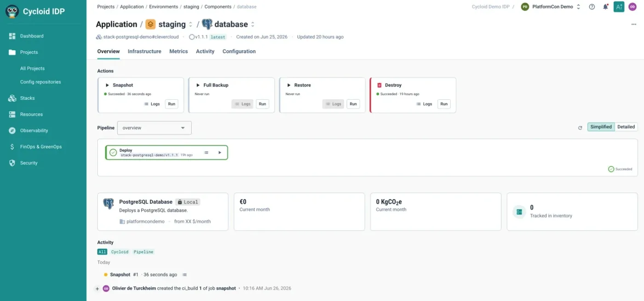Screen dimensions: 644x301
Task: Go to Components breadcrumb
Action: [218, 7]
